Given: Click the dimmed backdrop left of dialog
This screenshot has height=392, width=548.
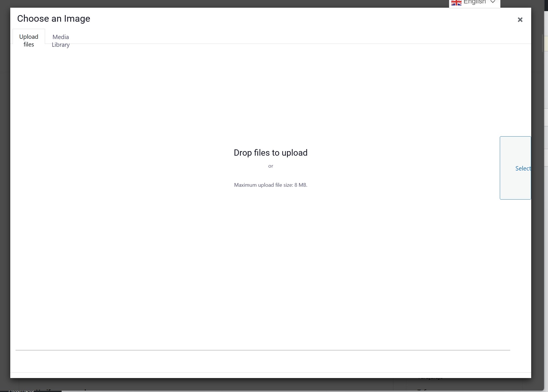Looking at the screenshot, I should (5, 200).
